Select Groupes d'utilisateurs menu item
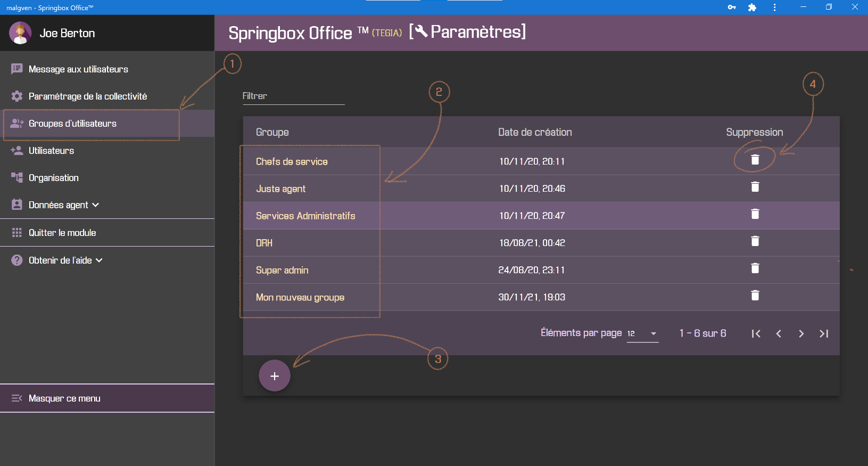 (107, 124)
